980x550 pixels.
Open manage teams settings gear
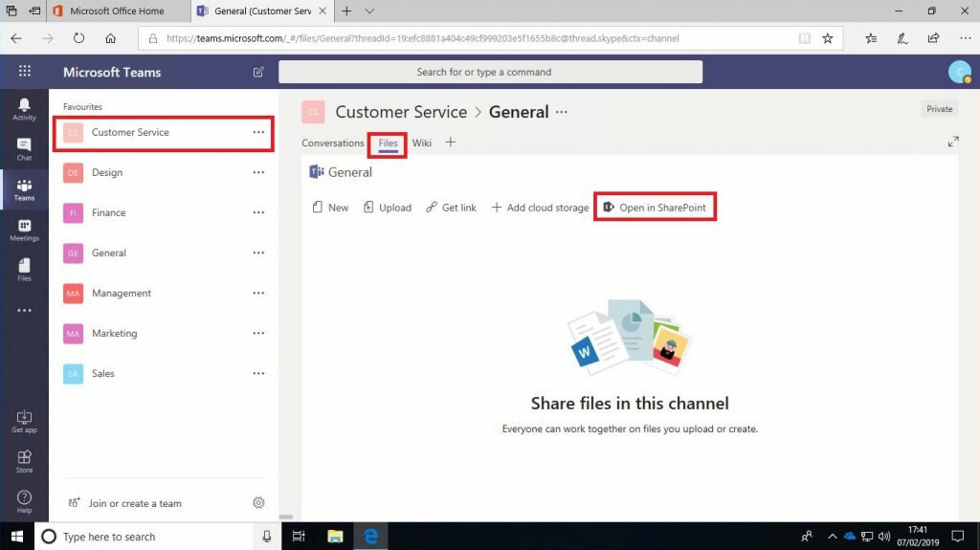(258, 502)
